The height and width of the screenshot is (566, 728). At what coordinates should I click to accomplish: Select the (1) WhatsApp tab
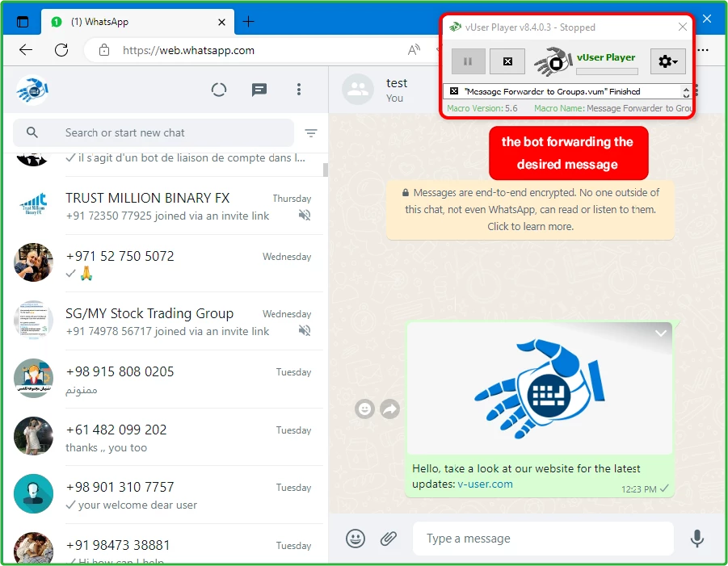(x=137, y=22)
